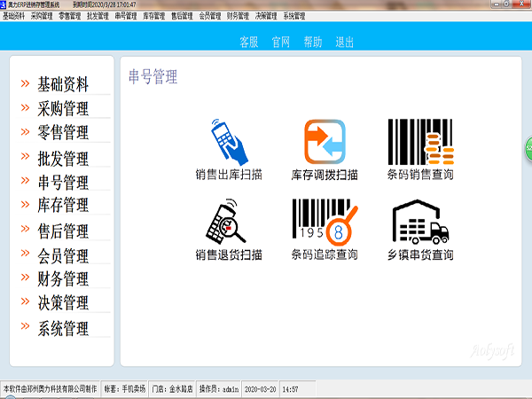Expand the chevron beside 基础资料 in sidebar
This screenshot has width=532, height=399.
[x=25, y=84]
